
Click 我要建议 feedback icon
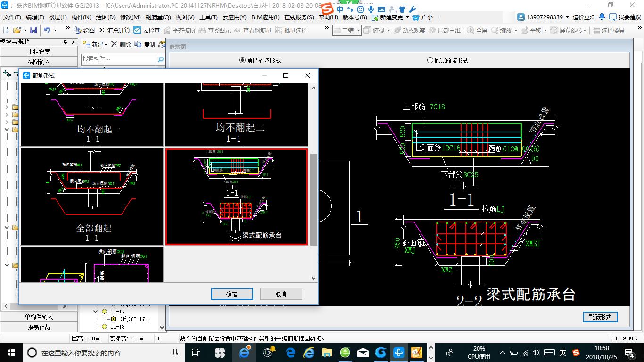612,17
